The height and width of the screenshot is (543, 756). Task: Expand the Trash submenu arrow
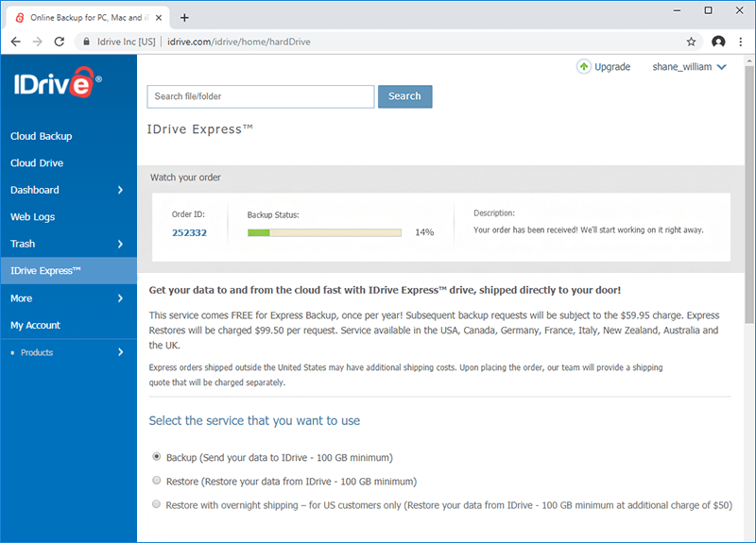[120, 244]
